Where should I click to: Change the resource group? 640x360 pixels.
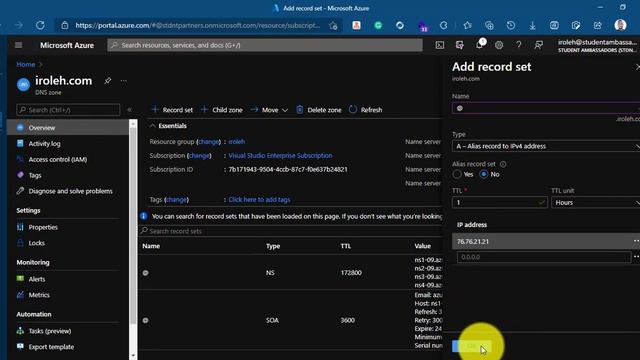click(x=209, y=142)
